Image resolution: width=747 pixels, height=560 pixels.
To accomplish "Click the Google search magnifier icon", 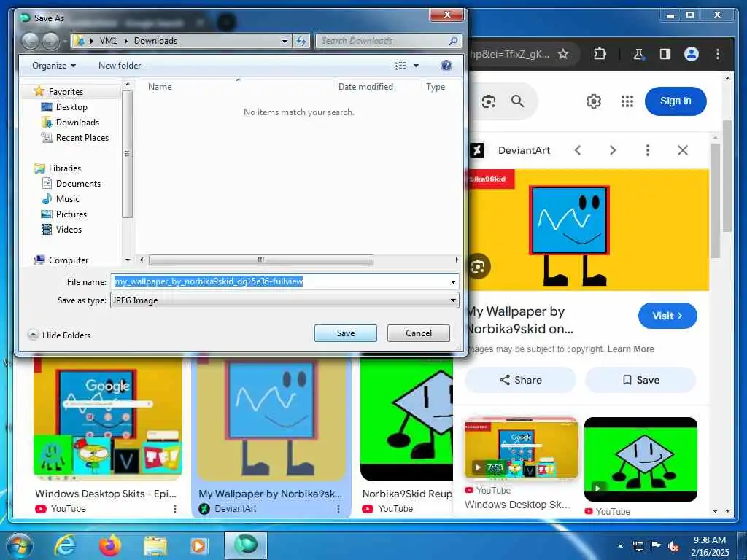I will click(x=517, y=101).
